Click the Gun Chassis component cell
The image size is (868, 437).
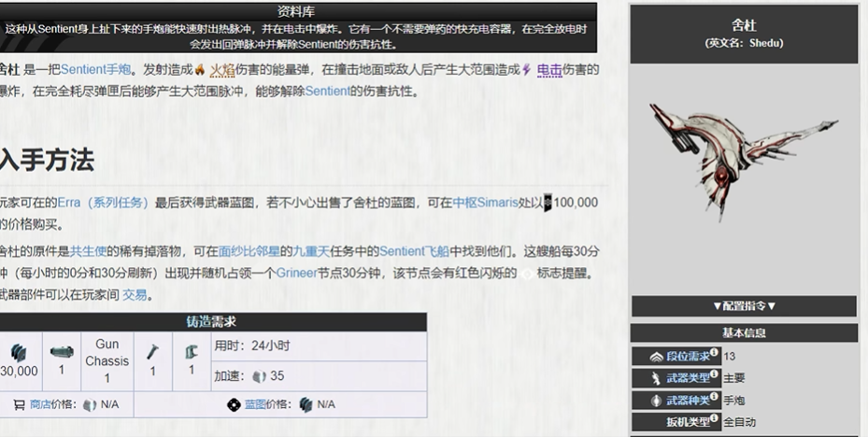(107, 361)
